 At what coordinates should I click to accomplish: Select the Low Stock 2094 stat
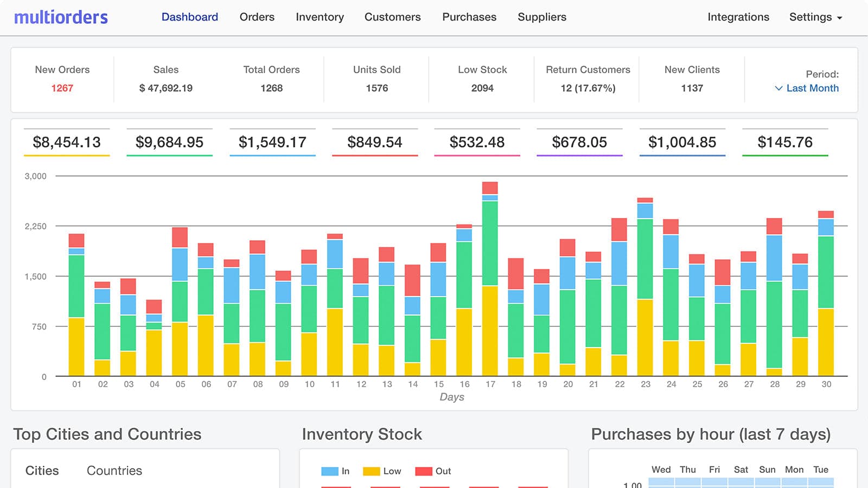point(482,88)
